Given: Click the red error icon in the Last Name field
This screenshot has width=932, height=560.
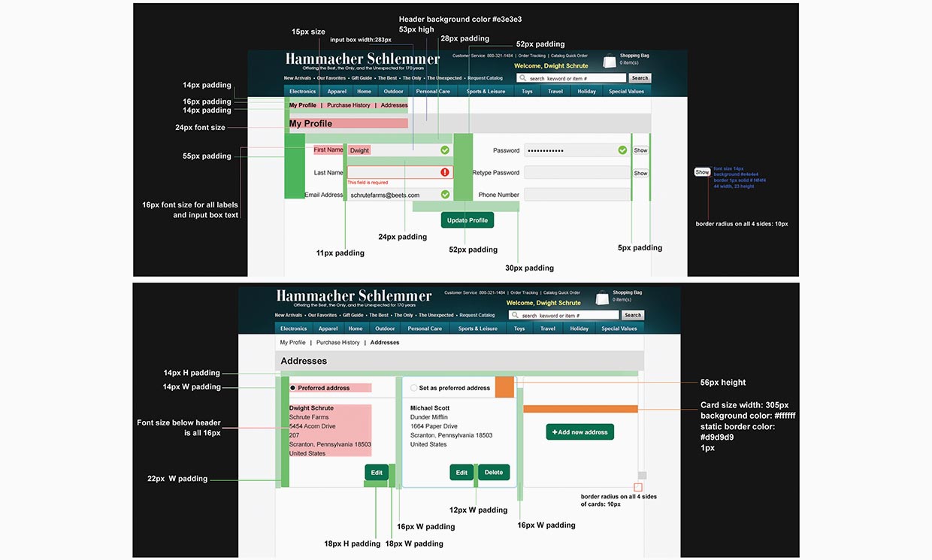Looking at the screenshot, I should coord(445,172).
